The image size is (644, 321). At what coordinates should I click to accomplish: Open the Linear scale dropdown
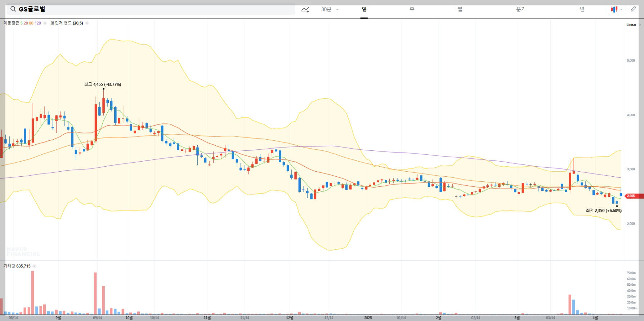point(634,25)
